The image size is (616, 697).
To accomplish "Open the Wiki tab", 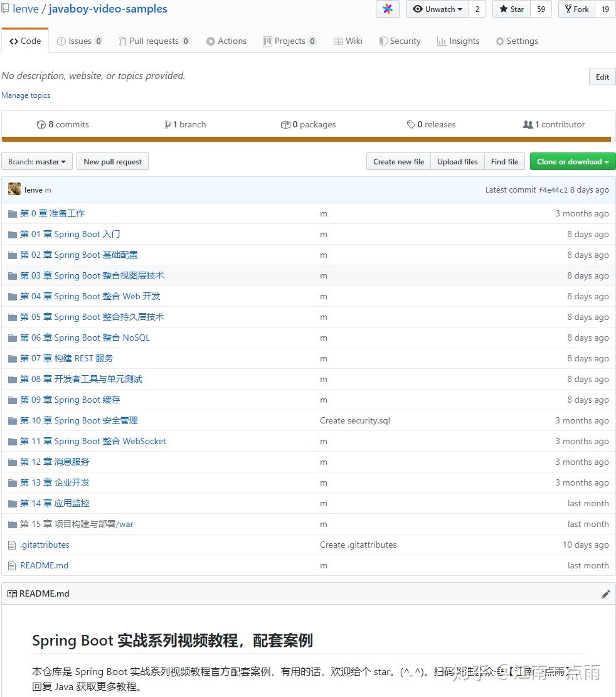I will pos(348,41).
